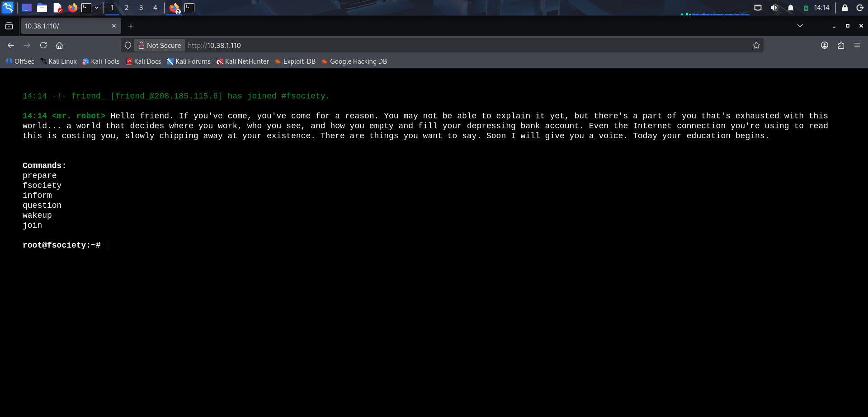The width and height of the screenshot is (868, 417).
Task: Click the notification bell in the system tray
Action: pos(790,8)
